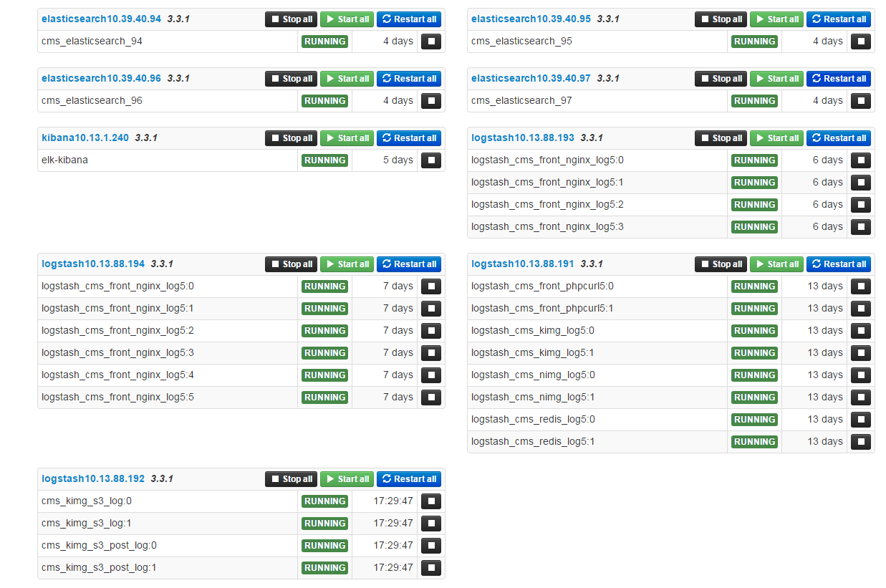Screen dimensions: 886x588
Task: Stop logstash_cms_front_nginx_log5:4 process
Action: click(430, 375)
